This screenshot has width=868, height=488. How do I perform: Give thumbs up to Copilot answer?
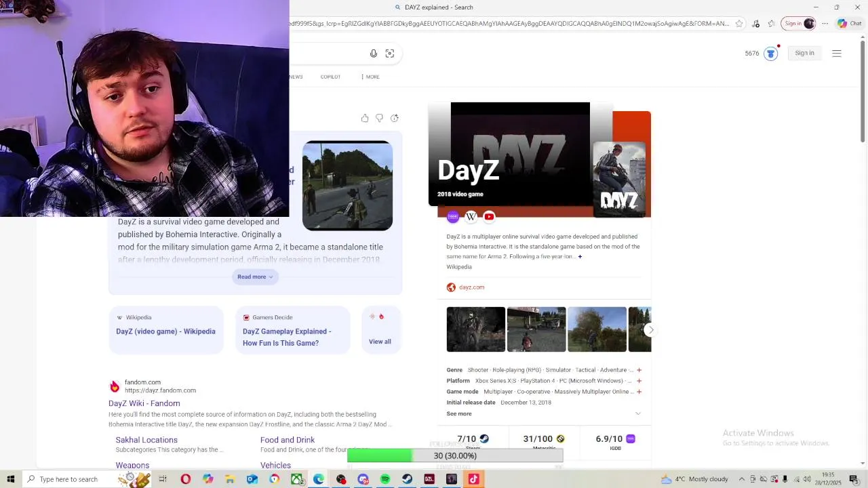click(365, 118)
